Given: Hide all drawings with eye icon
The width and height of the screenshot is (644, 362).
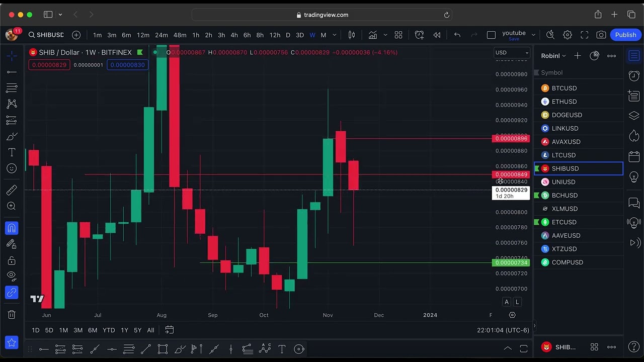Looking at the screenshot, I should pyautogui.click(x=12, y=276).
